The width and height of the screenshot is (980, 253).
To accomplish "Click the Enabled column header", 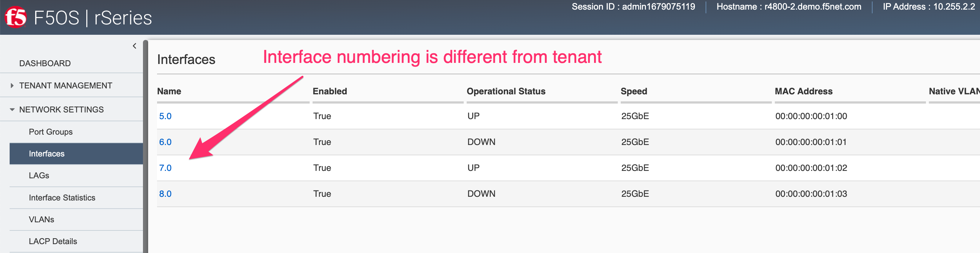I will pyautogui.click(x=330, y=91).
